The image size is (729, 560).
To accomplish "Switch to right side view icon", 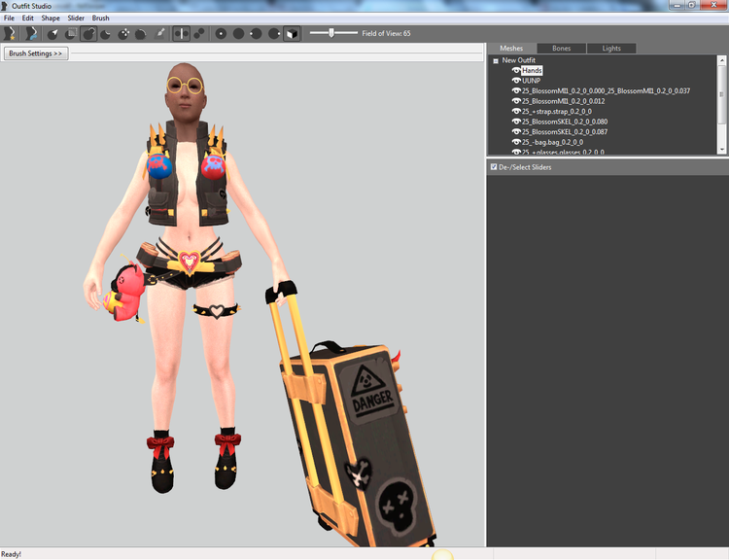I will (274, 33).
